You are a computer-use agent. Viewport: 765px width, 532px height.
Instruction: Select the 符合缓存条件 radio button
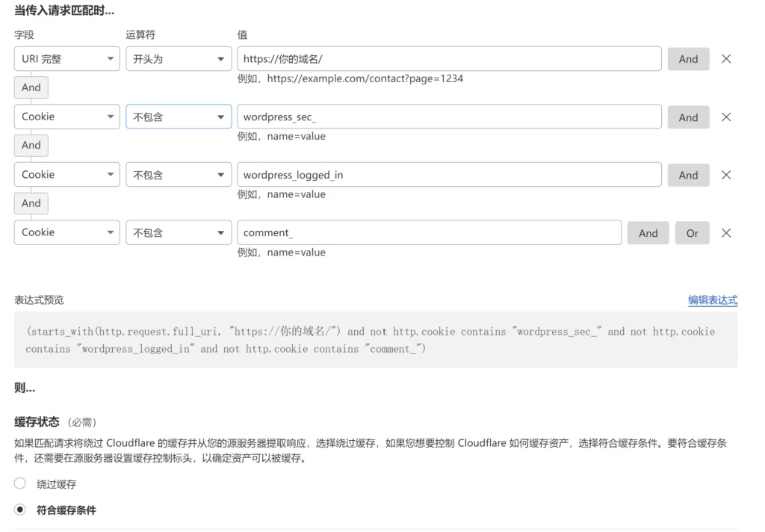pos(20,510)
